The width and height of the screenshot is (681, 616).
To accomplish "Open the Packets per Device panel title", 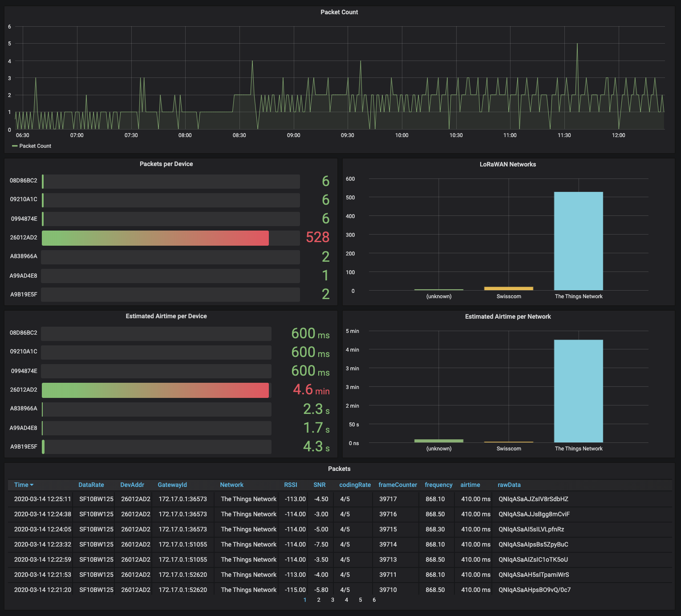I will coord(166,164).
